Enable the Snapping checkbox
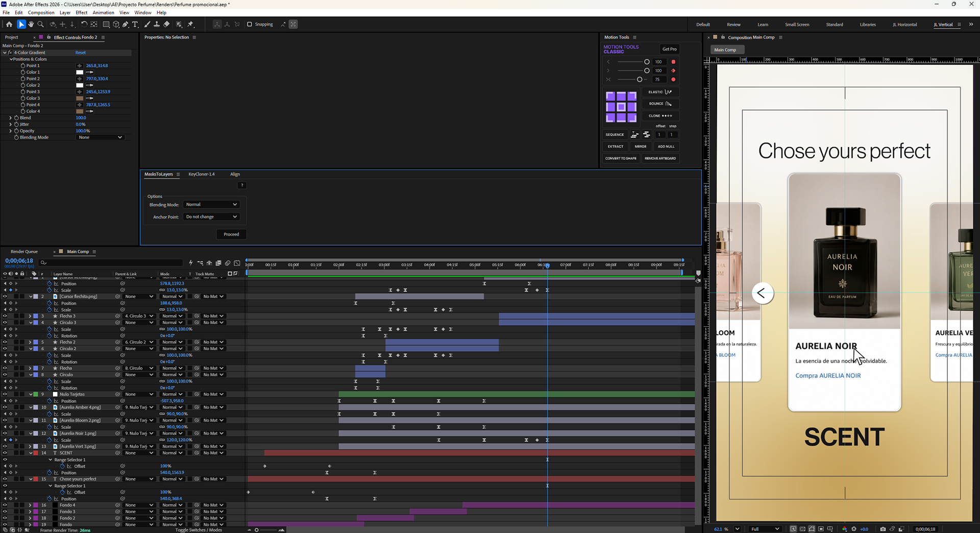This screenshot has height=533, width=980. pos(250,24)
